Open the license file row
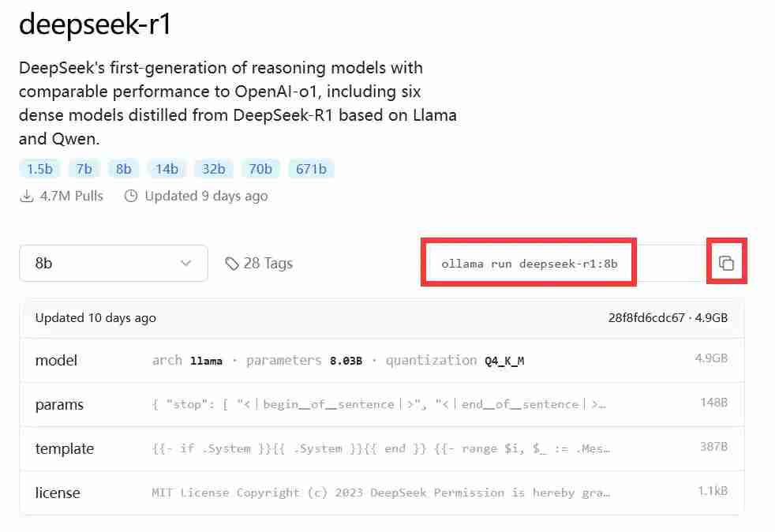This screenshot has width=775, height=532. click(x=381, y=493)
